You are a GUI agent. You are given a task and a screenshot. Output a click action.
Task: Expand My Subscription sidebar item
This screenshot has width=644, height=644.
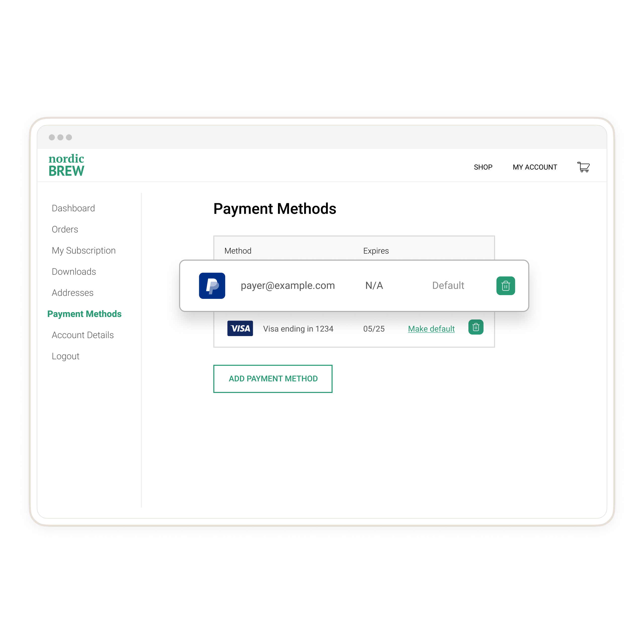point(84,251)
